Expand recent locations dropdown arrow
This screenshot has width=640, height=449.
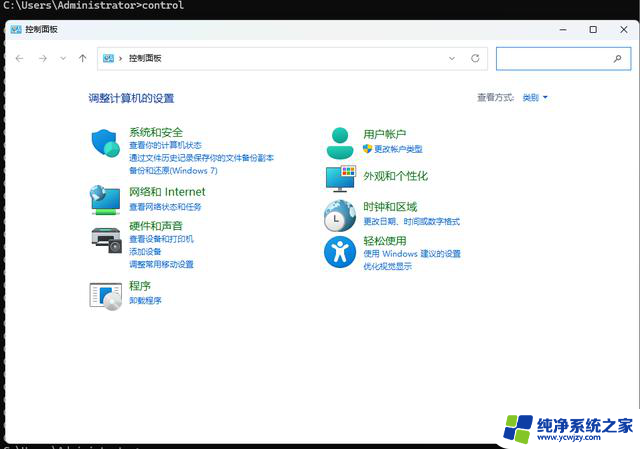[63, 58]
